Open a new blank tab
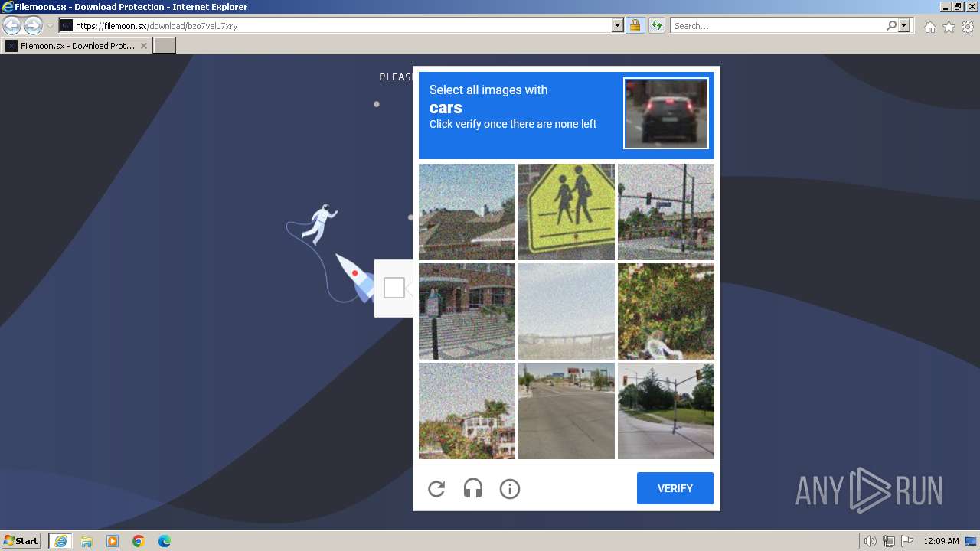The width and height of the screenshot is (980, 551). pos(165,46)
